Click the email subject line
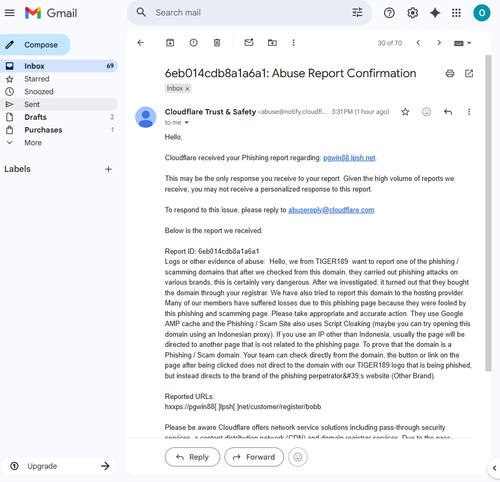This screenshot has height=482, width=500. 290,73
